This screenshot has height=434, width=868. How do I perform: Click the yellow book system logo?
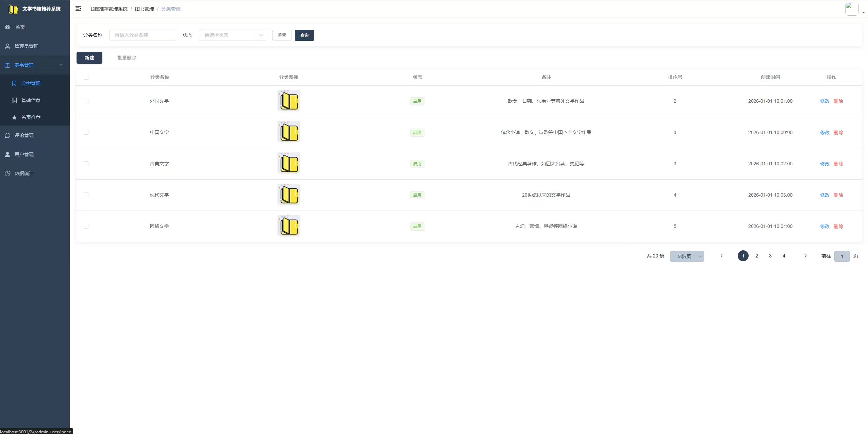click(13, 9)
